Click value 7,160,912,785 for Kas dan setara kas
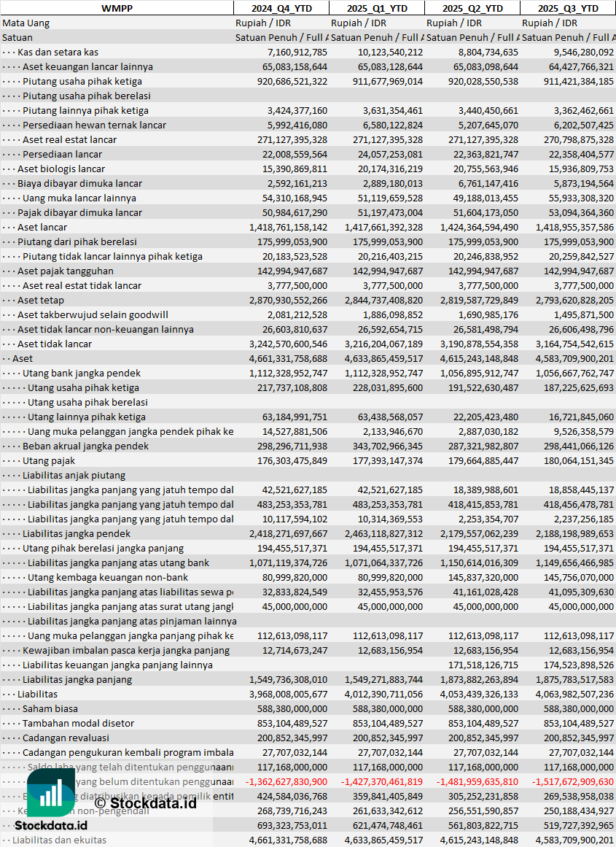 click(x=297, y=53)
